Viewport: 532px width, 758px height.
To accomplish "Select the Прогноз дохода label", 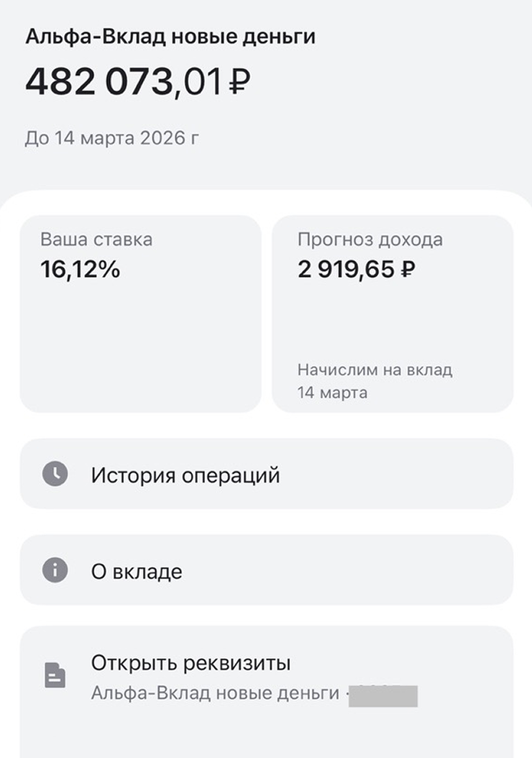I will (370, 239).
